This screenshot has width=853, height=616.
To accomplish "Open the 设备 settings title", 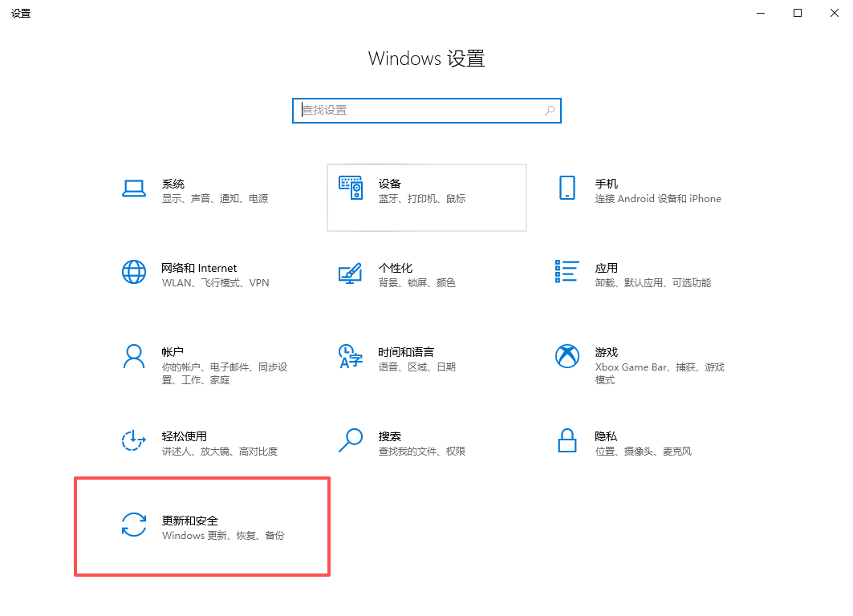I will coord(389,184).
